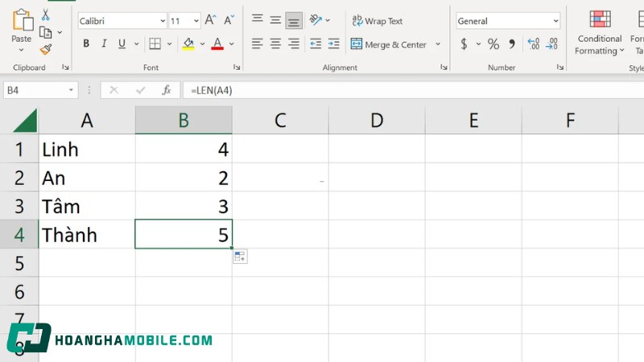The image size is (644, 362).
Task: Select Middle Align icon
Action: tap(275, 20)
